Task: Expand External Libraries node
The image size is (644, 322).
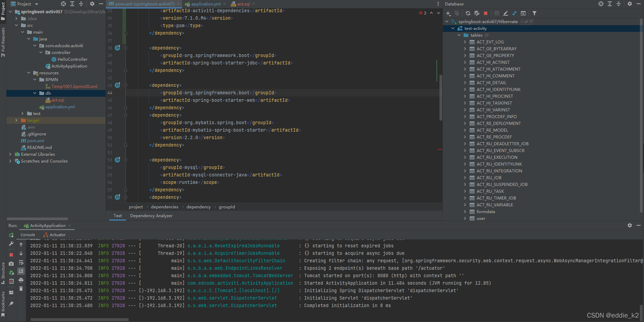Action: (x=11, y=154)
